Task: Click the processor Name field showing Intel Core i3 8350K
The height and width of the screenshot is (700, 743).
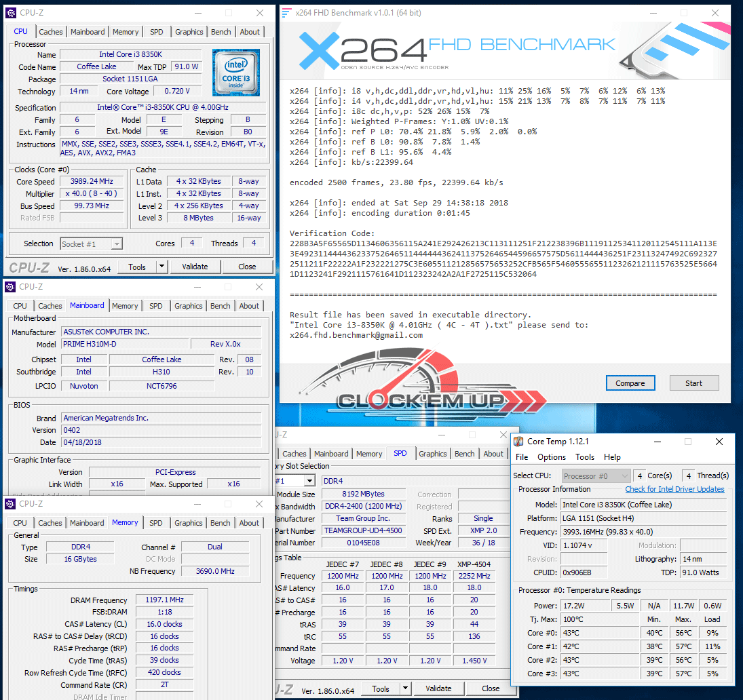Action: click(130, 54)
